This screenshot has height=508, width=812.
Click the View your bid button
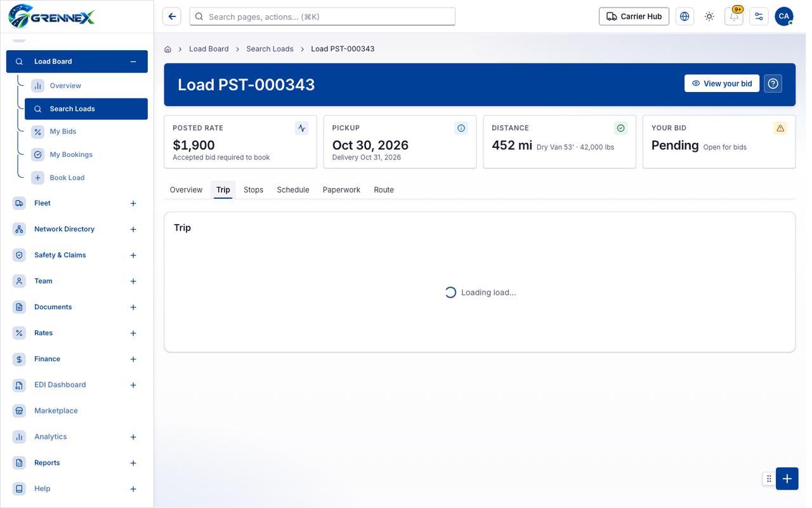pos(722,84)
